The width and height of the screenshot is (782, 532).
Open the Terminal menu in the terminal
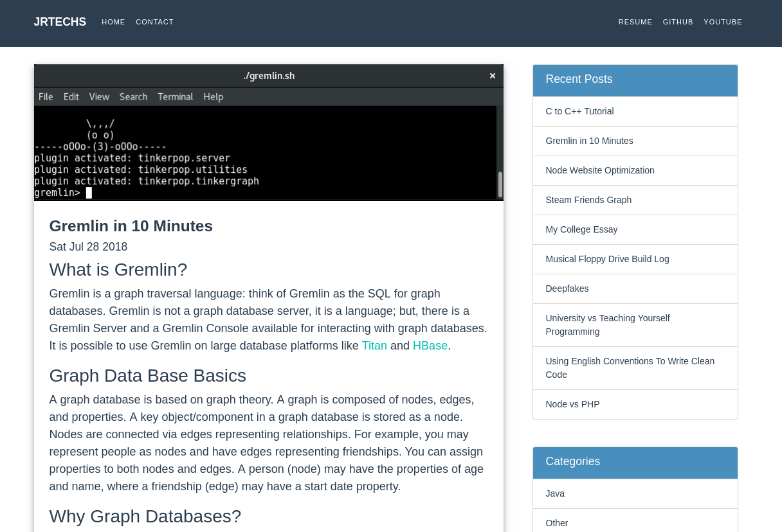[175, 96]
